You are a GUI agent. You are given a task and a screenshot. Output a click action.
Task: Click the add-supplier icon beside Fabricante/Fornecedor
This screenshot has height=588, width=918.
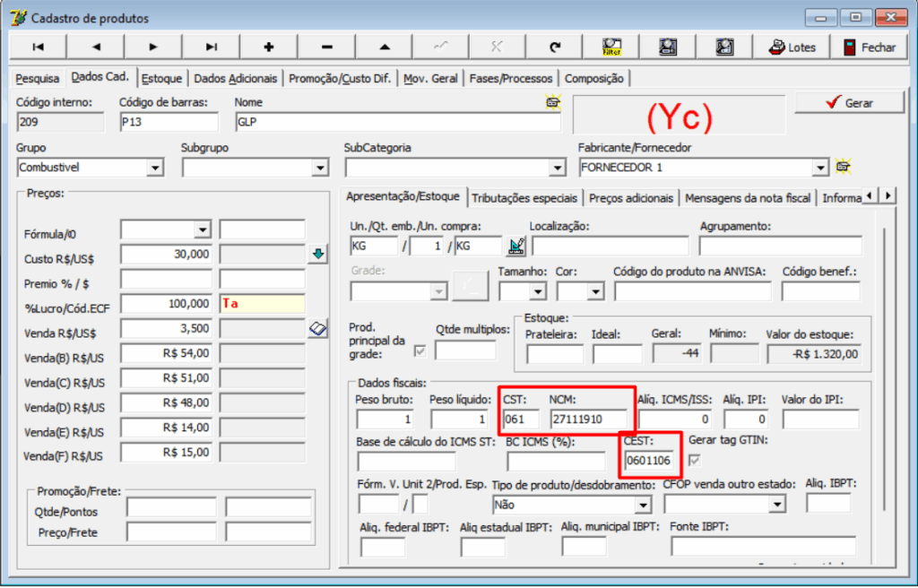pos(841,167)
